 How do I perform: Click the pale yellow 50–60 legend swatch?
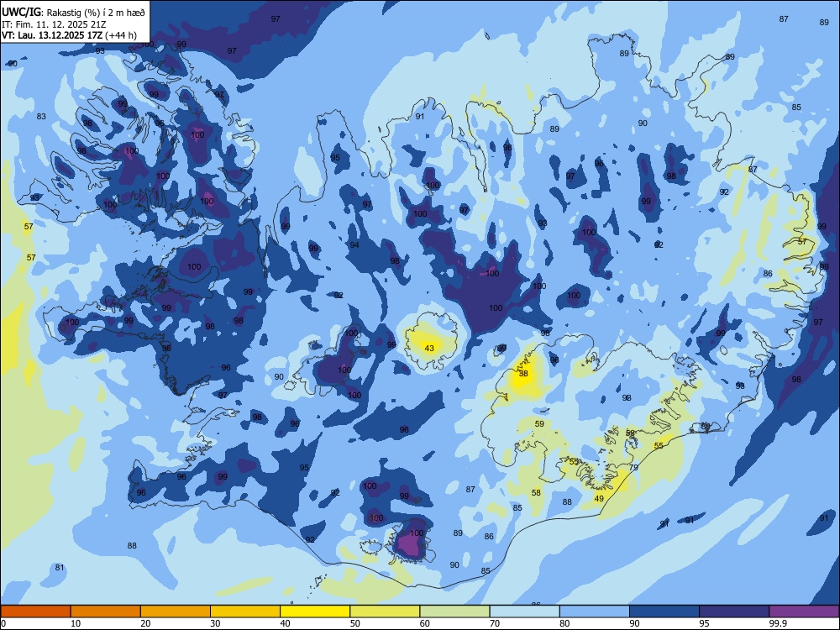point(385,612)
